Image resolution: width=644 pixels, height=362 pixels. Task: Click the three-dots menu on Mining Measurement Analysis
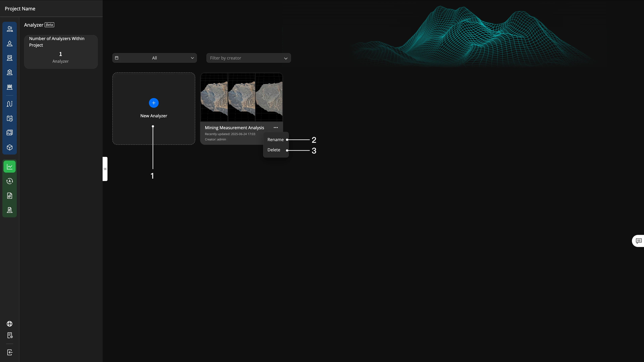point(276,128)
